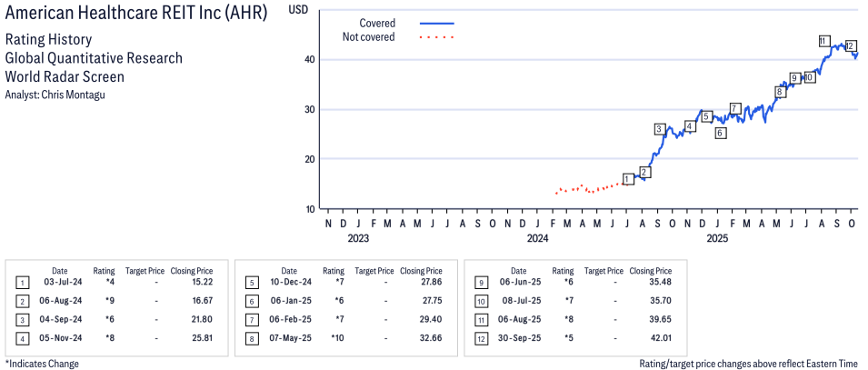Select chart marker 8 on the graph
Image resolution: width=868 pixels, height=370 pixels.
point(779,92)
